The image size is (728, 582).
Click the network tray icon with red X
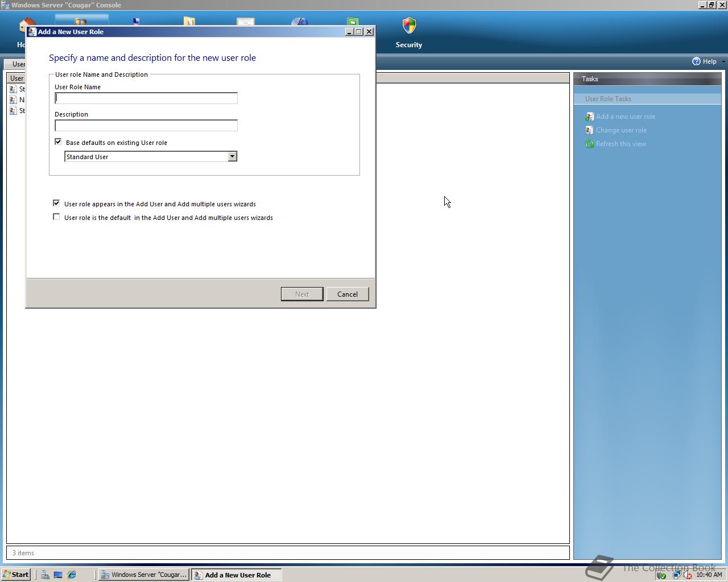coord(687,575)
